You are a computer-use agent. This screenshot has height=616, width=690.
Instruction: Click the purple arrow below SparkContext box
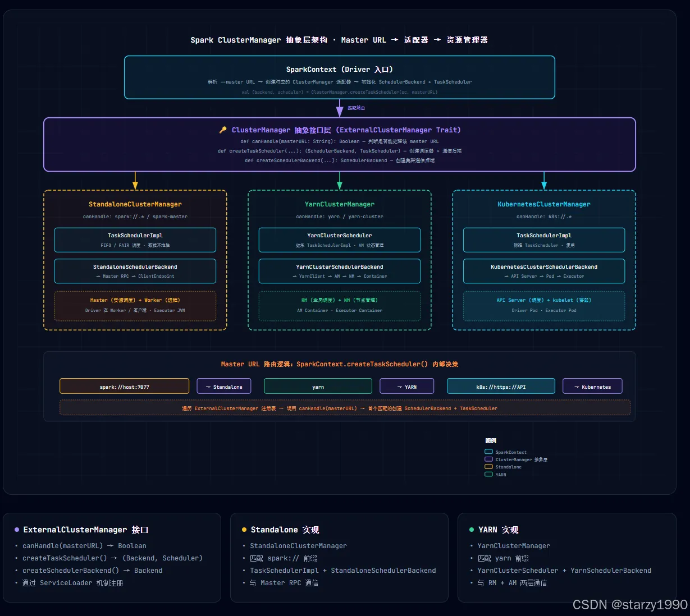click(340, 108)
